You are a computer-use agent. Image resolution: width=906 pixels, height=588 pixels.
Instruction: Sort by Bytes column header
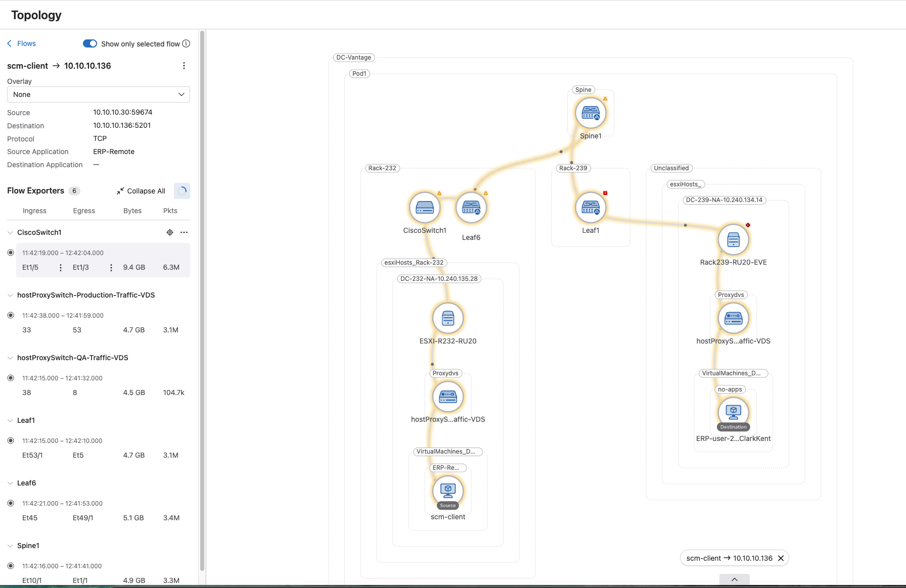[x=132, y=211]
